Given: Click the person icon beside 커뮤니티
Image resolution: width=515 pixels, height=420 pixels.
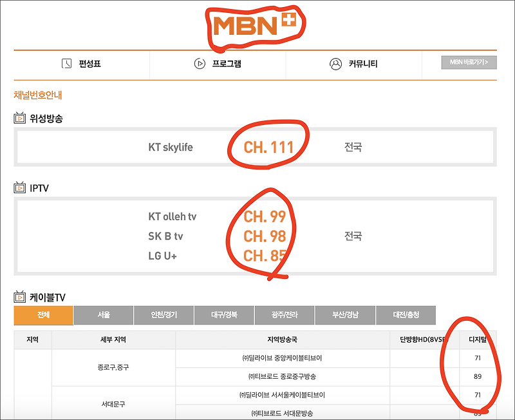Looking at the screenshot, I should [x=334, y=63].
